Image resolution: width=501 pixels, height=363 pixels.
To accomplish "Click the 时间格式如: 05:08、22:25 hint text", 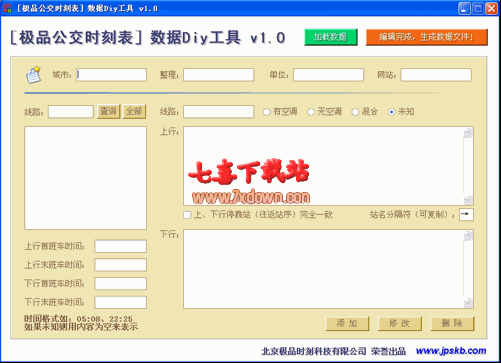I will pos(78,319).
